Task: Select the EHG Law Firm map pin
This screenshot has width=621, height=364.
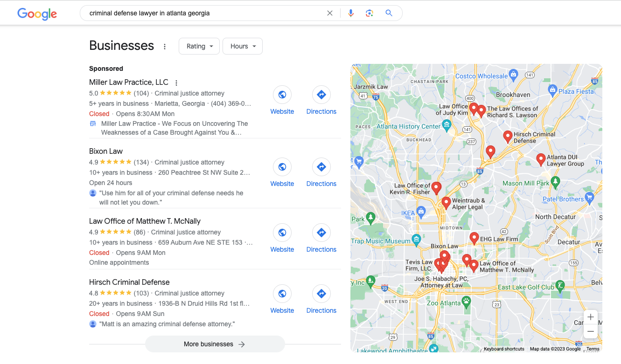Action: 474,238
